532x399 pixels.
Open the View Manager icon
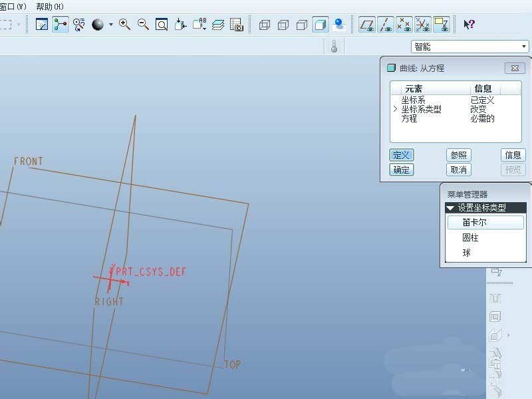(237, 25)
